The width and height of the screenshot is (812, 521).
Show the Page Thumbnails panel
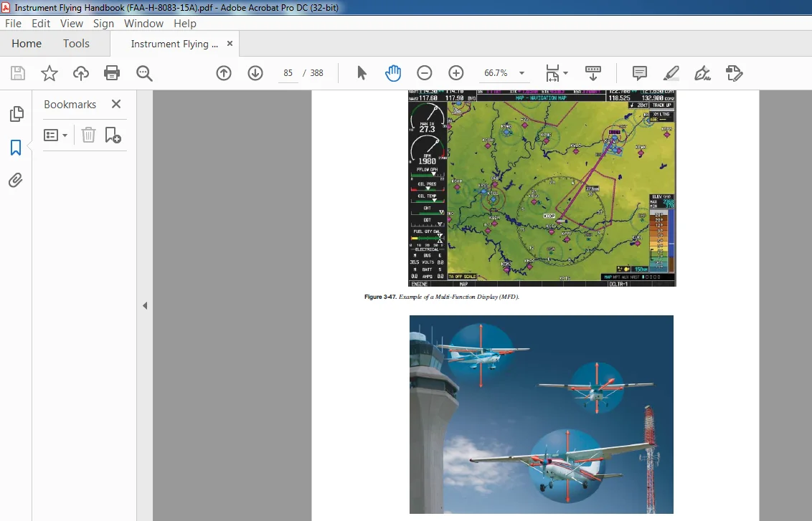[16, 114]
